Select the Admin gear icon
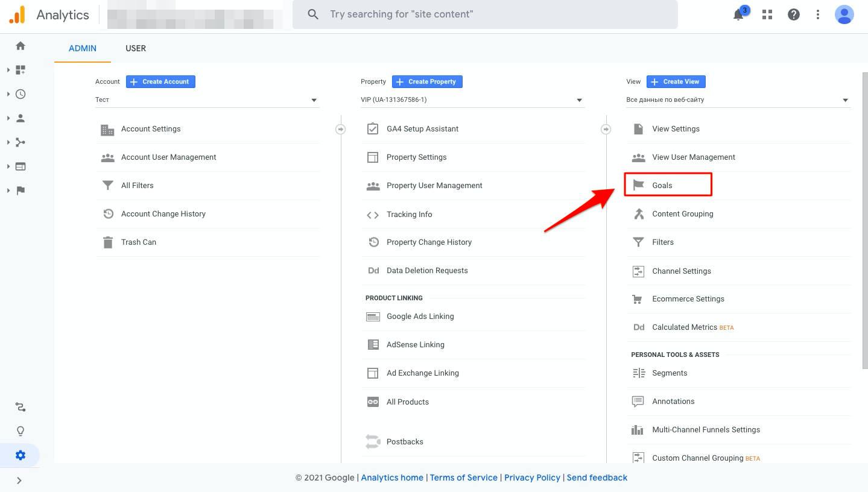This screenshot has height=492, width=868. click(21, 455)
